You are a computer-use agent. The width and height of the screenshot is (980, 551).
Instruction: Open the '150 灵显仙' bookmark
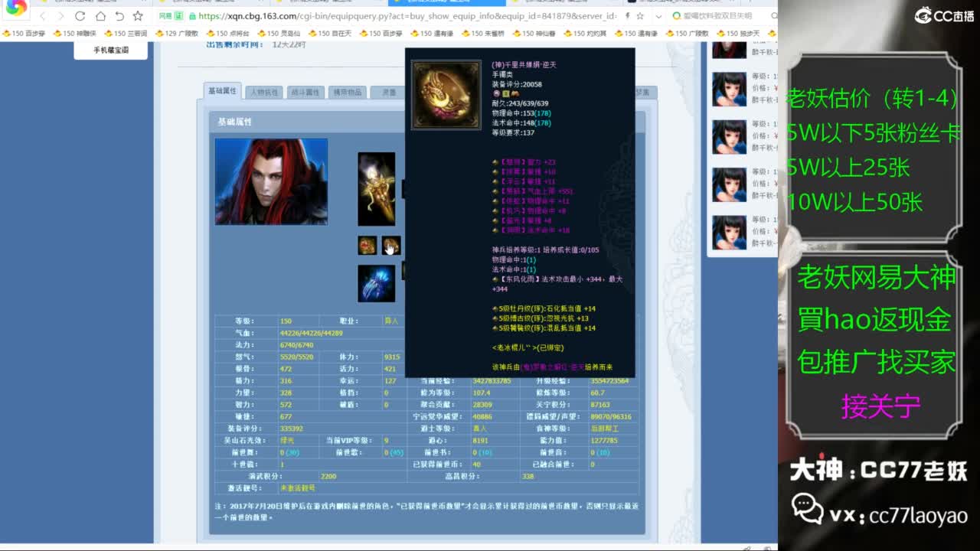[279, 33]
